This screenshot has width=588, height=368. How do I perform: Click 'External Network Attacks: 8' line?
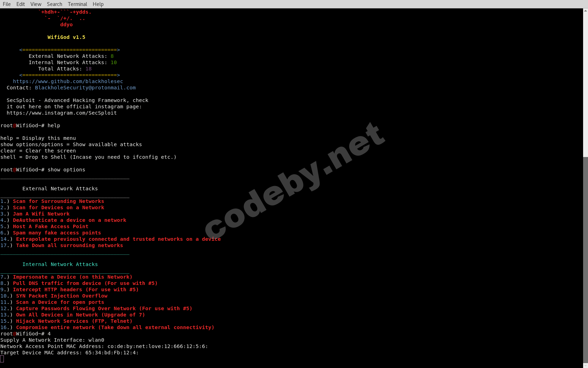pos(71,56)
